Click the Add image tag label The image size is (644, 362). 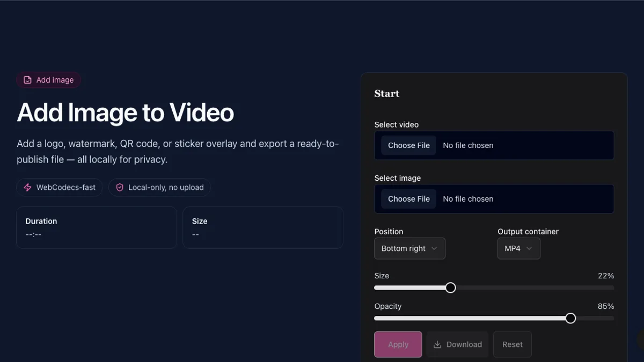(x=48, y=80)
